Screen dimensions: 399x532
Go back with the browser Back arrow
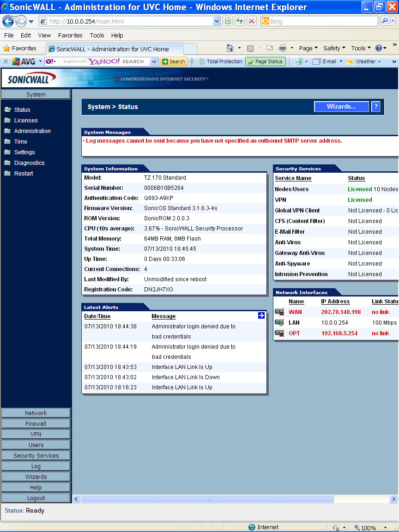[x=8, y=21]
